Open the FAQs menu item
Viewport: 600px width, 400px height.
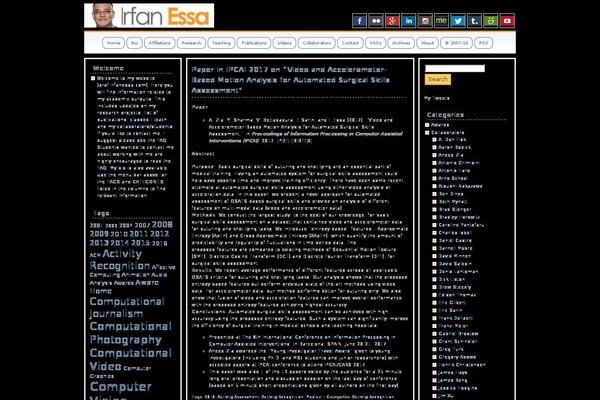point(375,43)
